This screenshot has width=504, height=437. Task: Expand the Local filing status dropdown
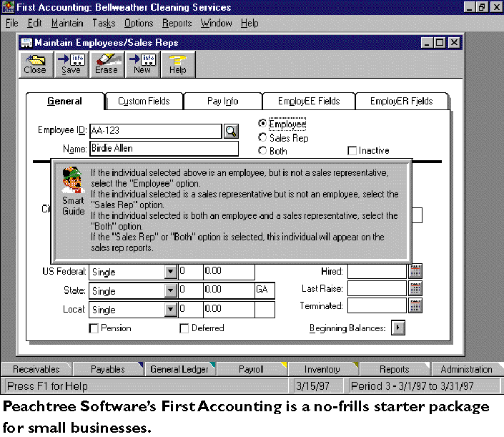pos(171,310)
